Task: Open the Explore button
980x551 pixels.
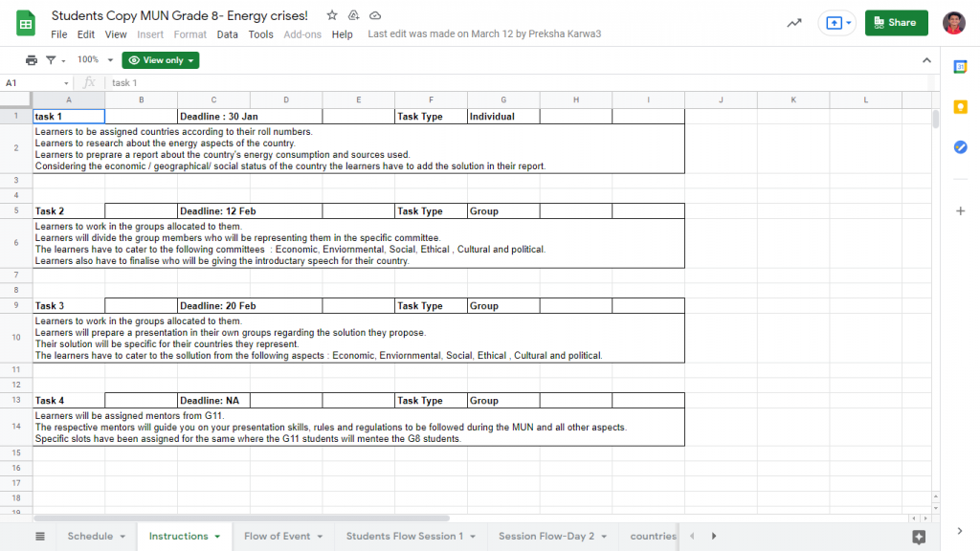Action: (919, 537)
